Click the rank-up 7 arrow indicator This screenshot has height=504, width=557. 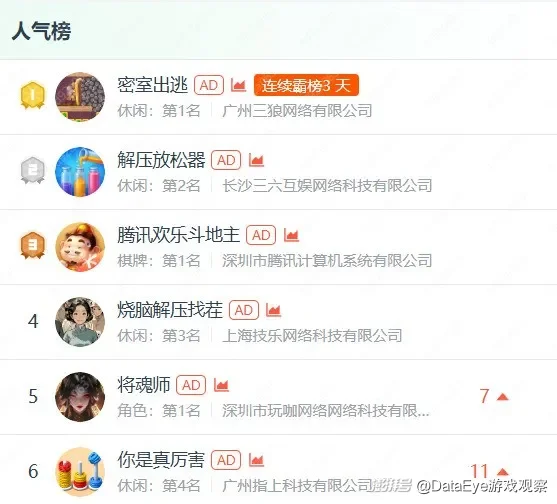tap(494, 396)
